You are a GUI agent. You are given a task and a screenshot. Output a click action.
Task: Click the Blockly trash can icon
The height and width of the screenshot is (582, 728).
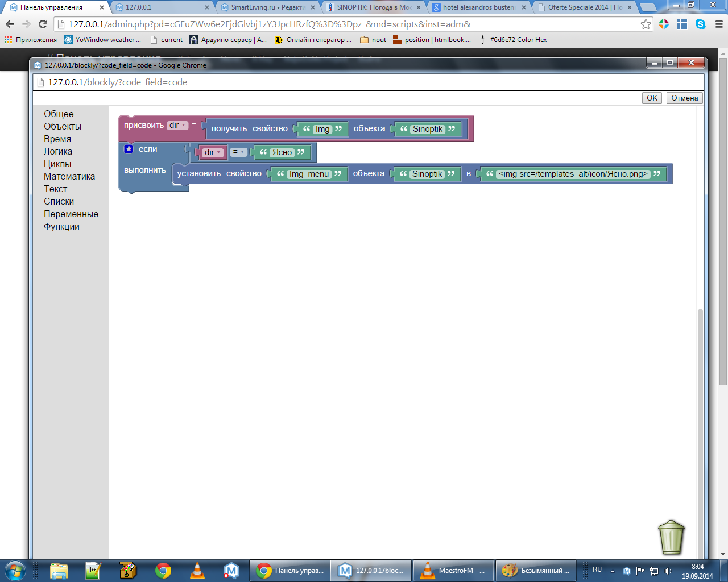[671, 537]
